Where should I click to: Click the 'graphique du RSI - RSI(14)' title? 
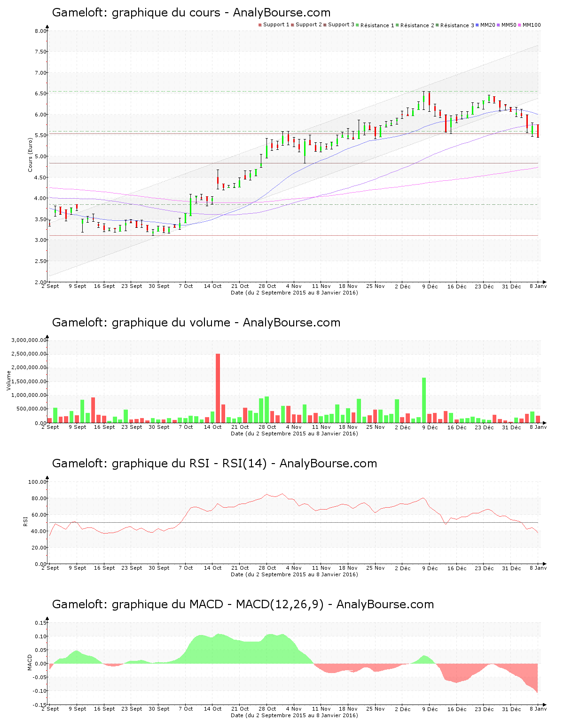click(214, 464)
